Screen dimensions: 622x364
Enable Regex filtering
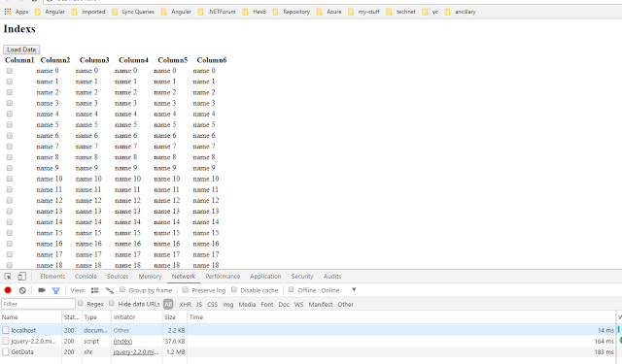click(81, 304)
